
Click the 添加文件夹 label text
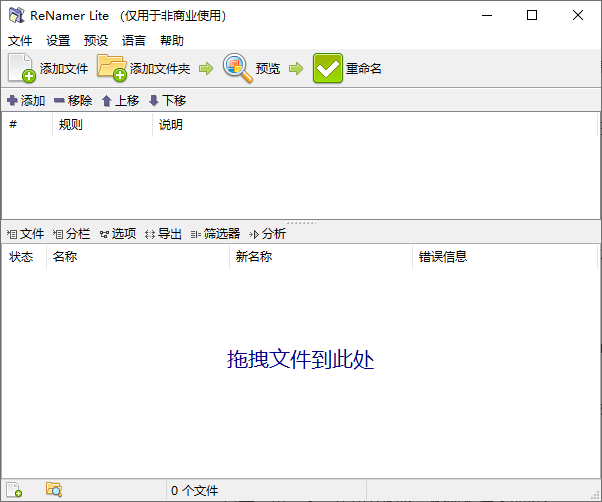tap(160, 69)
